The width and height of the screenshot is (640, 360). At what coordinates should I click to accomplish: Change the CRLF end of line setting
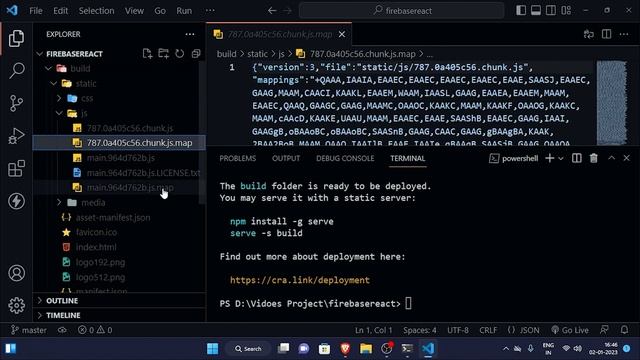tap(488, 330)
